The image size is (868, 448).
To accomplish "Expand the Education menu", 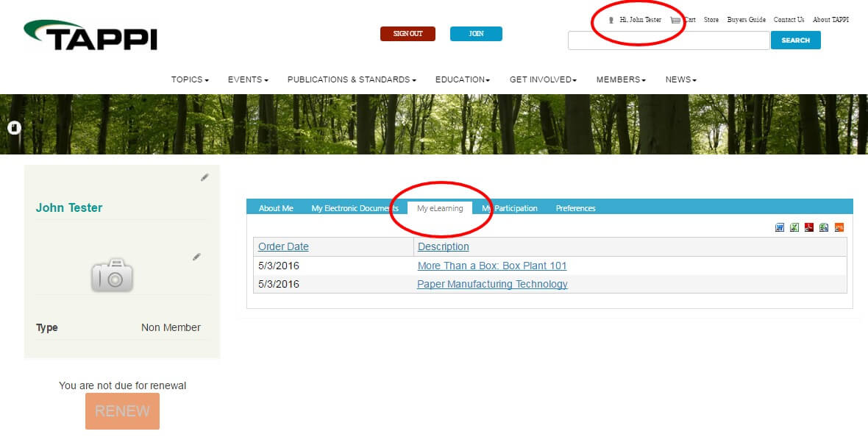I will [x=462, y=79].
